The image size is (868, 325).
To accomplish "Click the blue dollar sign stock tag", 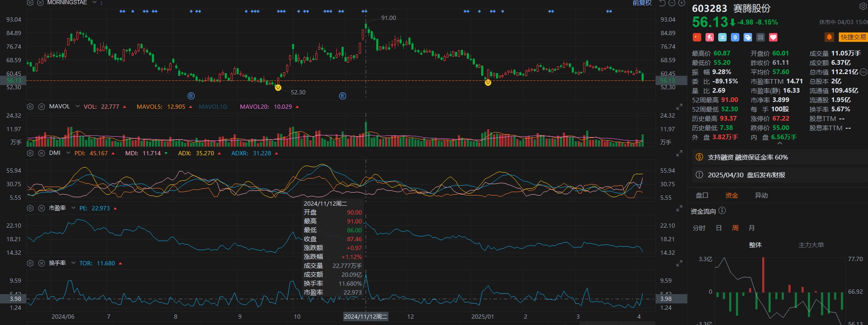I will (735, 37).
